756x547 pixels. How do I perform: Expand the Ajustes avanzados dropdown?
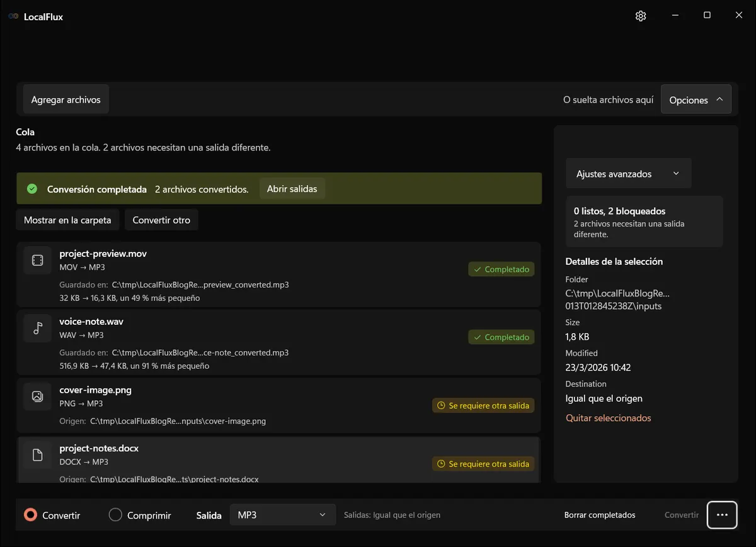(628, 174)
